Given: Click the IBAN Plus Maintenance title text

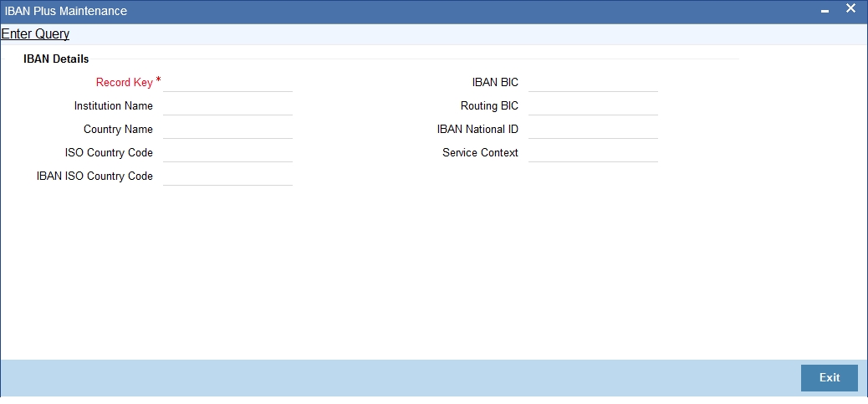Looking at the screenshot, I should pos(66,11).
